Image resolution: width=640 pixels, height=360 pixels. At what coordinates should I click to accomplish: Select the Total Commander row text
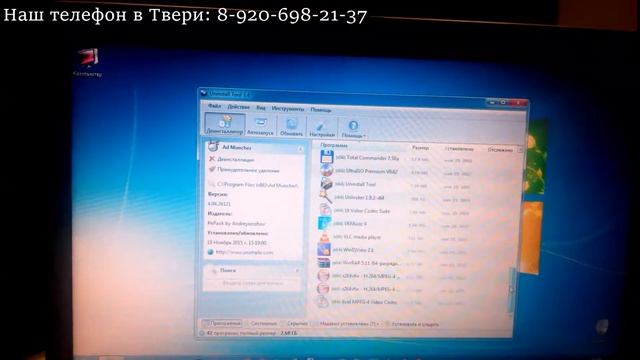[x=367, y=158]
